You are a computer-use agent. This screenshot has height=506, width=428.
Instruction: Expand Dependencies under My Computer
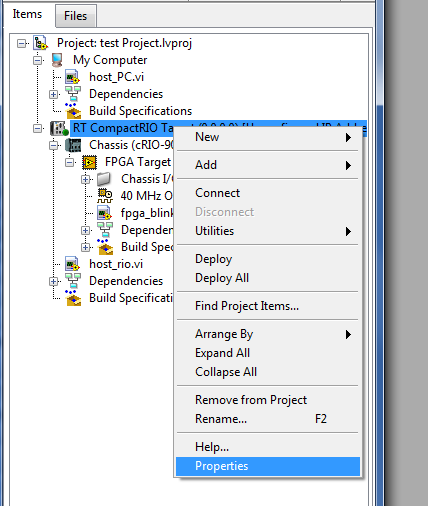(53, 95)
